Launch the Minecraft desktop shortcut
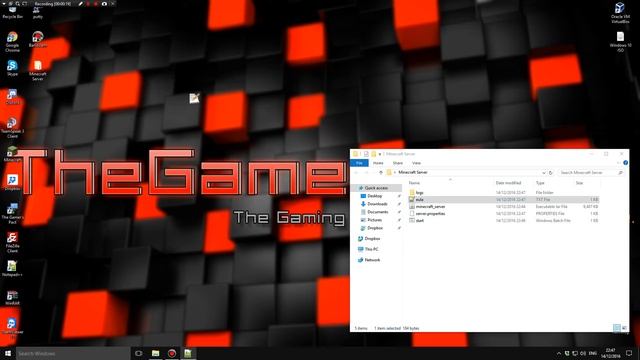Viewport: 640px width, 360px height. (x=12, y=154)
